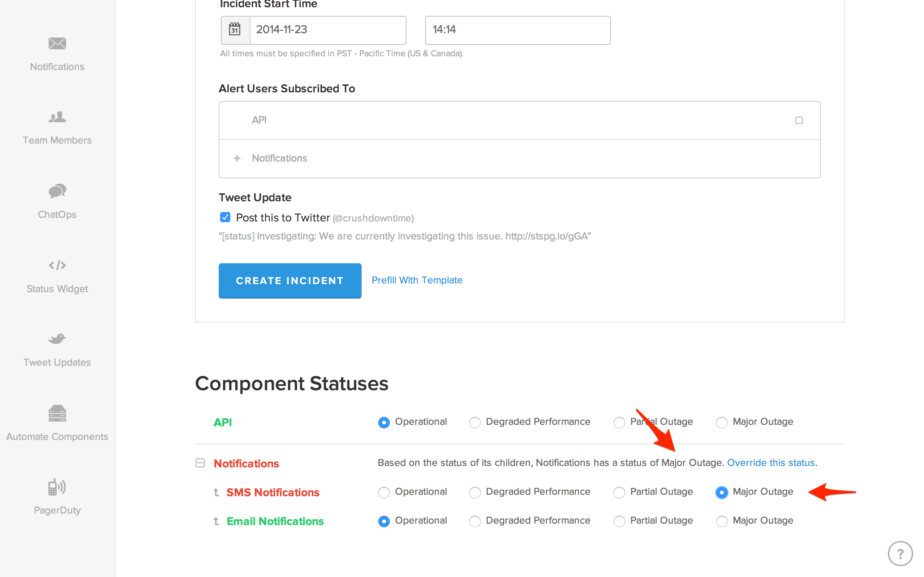
Task: Open PagerDuty radio icon
Action: [57, 487]
